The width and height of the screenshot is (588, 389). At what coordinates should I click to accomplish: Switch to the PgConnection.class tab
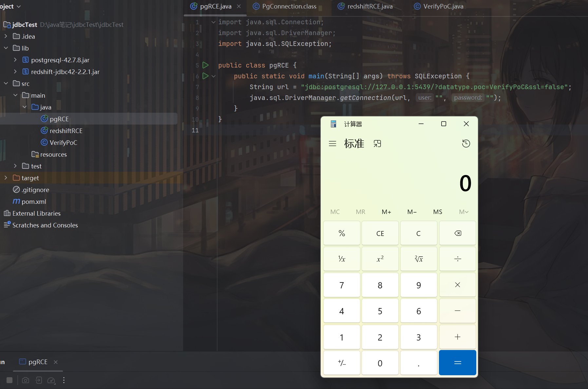click(x=289, y=7)
